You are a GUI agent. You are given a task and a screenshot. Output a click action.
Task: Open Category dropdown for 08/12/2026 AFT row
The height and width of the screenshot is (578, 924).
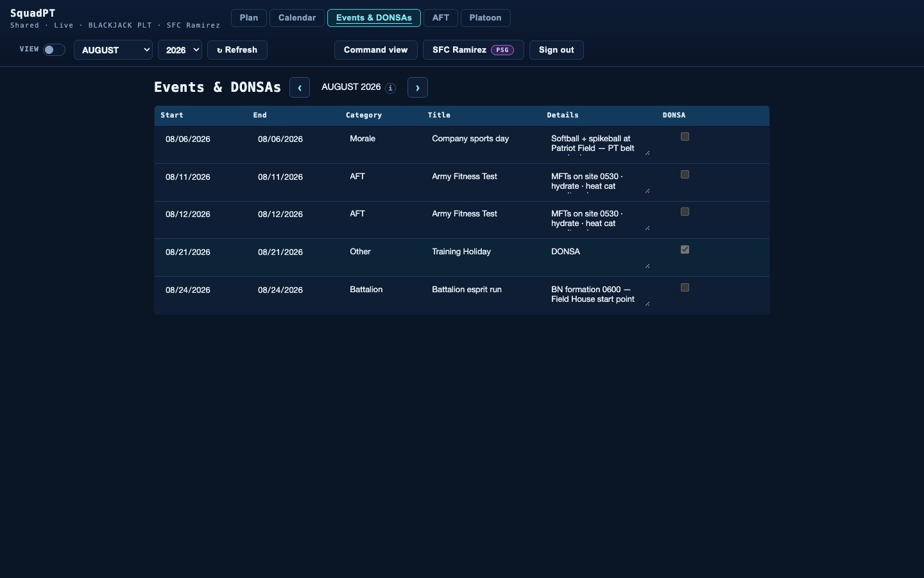pyautogui.click(x=382, y=214)
